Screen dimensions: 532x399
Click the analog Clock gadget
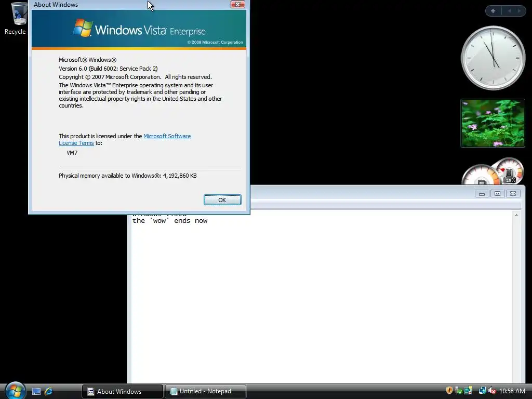pos(493,58)
